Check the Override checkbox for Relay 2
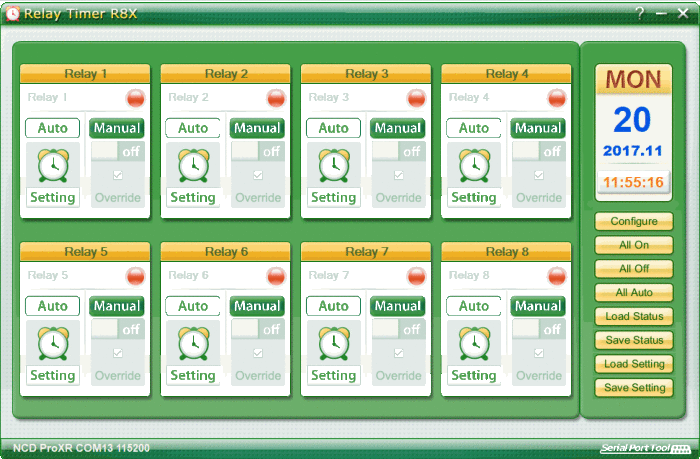 tap(258, 175)
